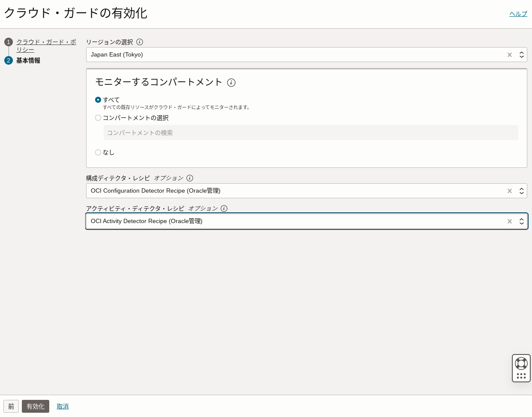This screenshot has width=532, height=417.
Task: Select the すべて radio option
Action: click(x=98, y=100)
